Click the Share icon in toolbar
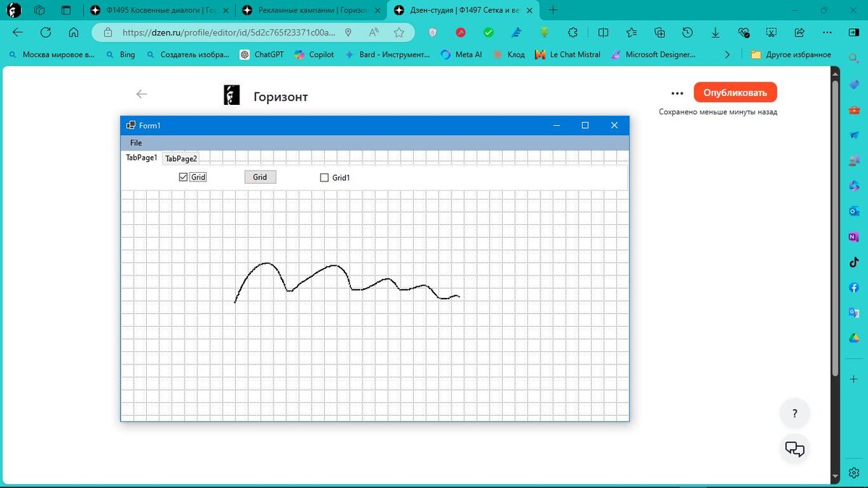 (799, 33)
